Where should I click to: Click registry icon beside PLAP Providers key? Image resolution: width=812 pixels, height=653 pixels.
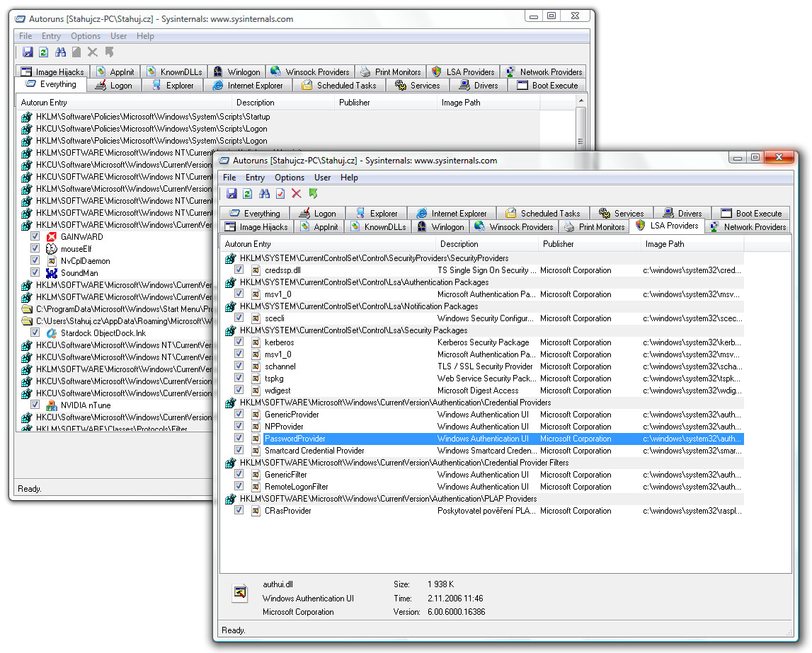click(231, 499)
